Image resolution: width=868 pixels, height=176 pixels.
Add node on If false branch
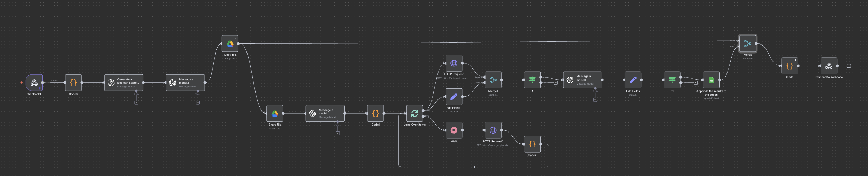click(x=556, y=83)
